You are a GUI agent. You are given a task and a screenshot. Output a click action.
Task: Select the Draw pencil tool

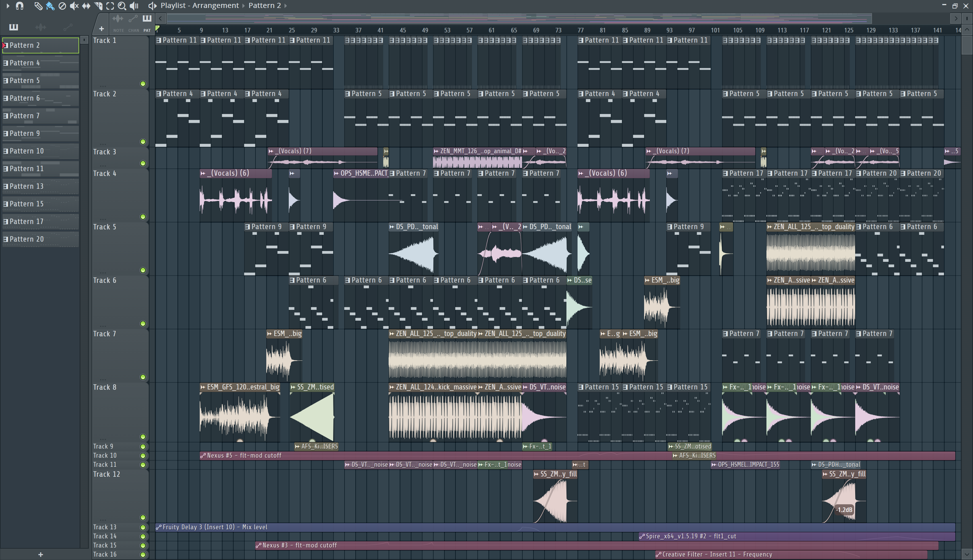tap(38, 6)
